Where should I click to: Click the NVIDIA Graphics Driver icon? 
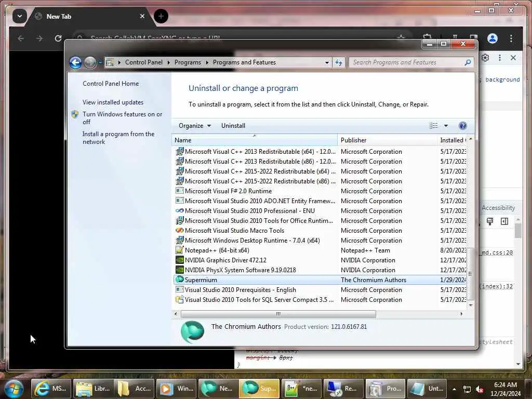(179, 260)
